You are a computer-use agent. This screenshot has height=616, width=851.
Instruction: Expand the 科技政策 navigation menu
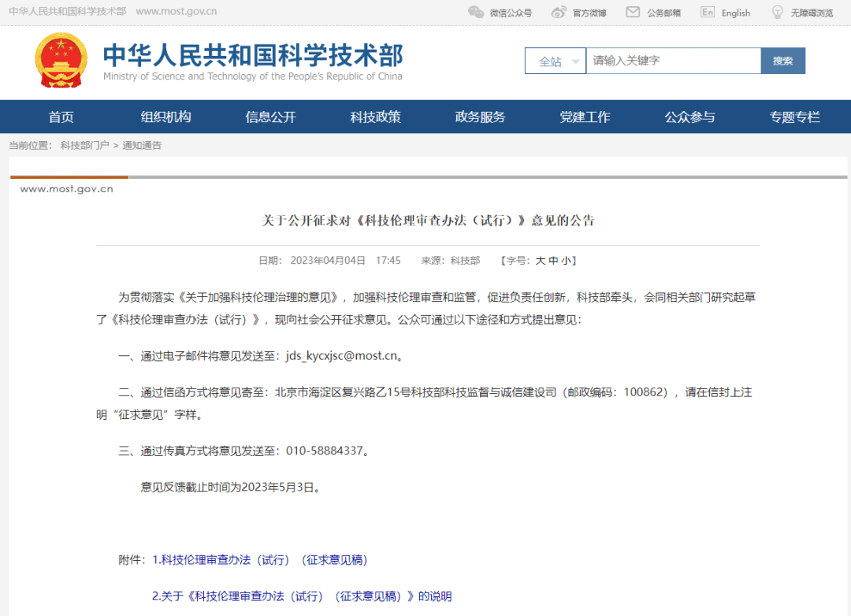coord(375,116)
